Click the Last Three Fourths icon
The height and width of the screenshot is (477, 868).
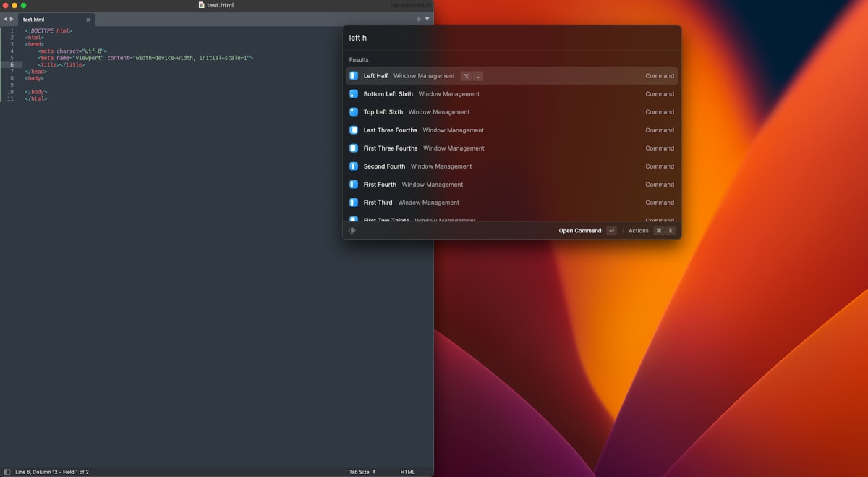coord(354,130)
